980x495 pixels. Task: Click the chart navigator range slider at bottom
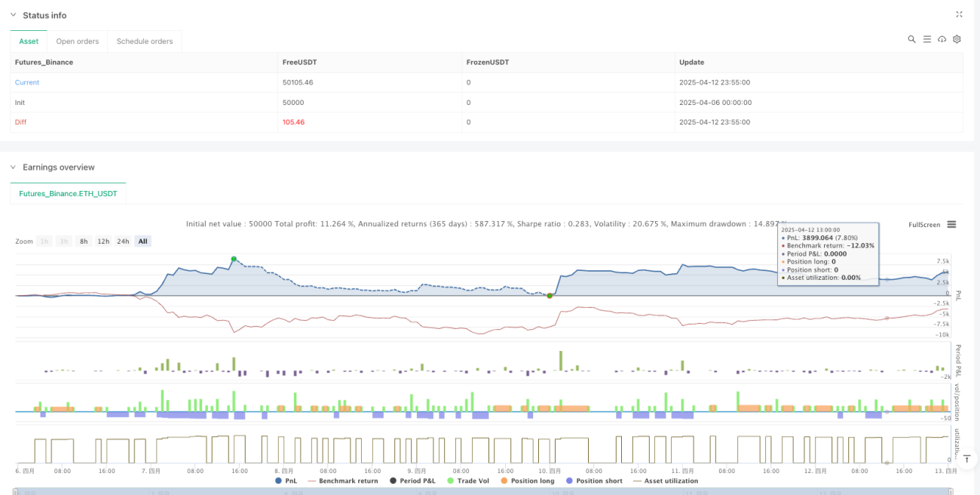pos(482,491)
